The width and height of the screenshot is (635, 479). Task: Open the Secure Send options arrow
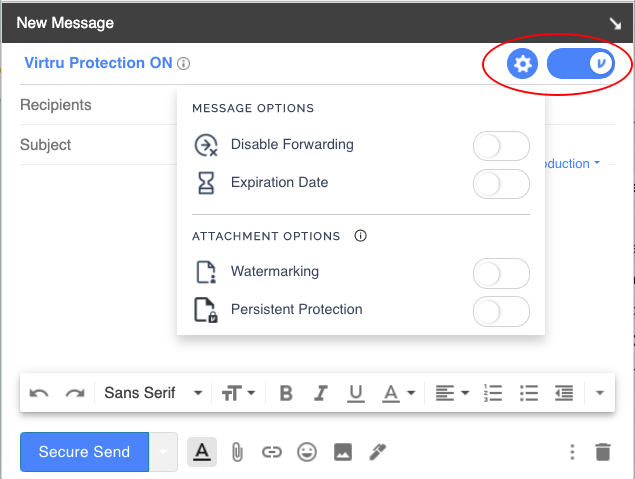[163, 452]
